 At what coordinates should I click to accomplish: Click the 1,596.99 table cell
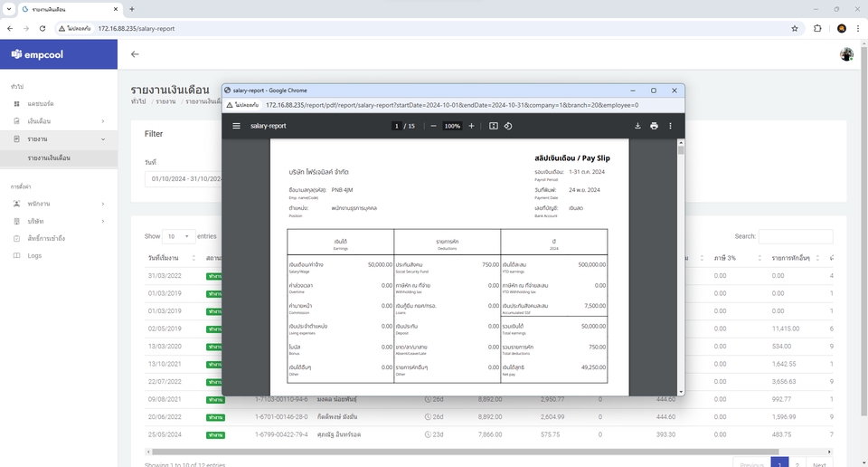click(783, 416)
